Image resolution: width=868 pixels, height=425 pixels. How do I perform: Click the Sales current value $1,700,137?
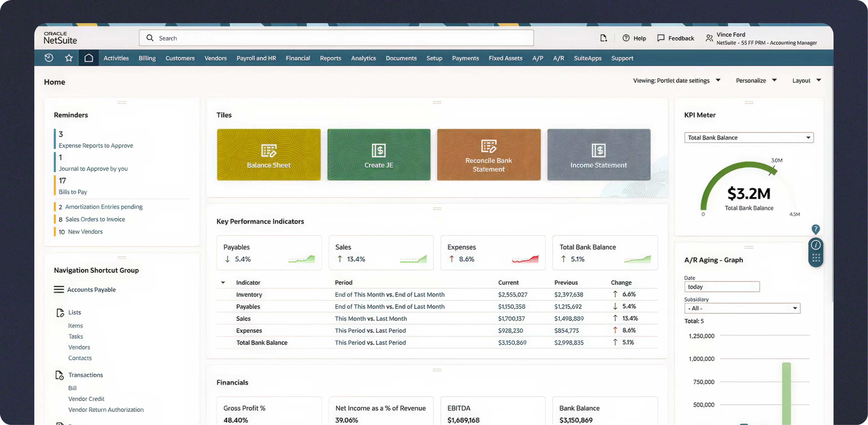coord(511,319)
